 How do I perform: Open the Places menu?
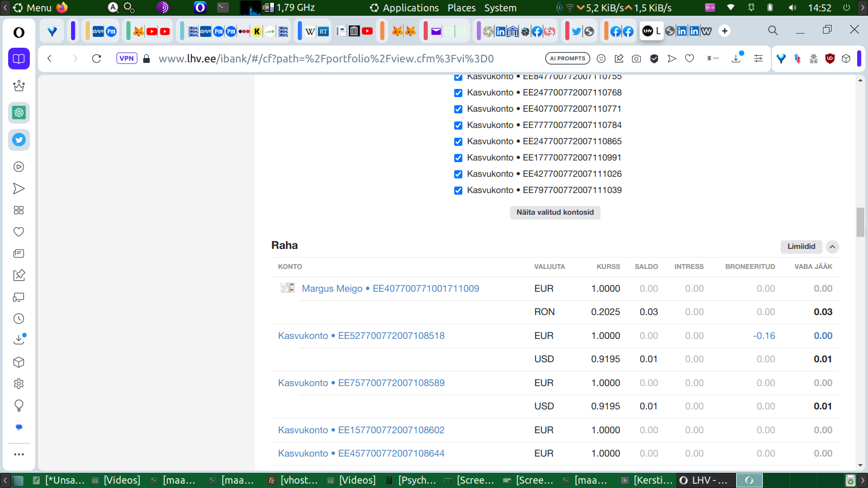(x=462, y=8)
